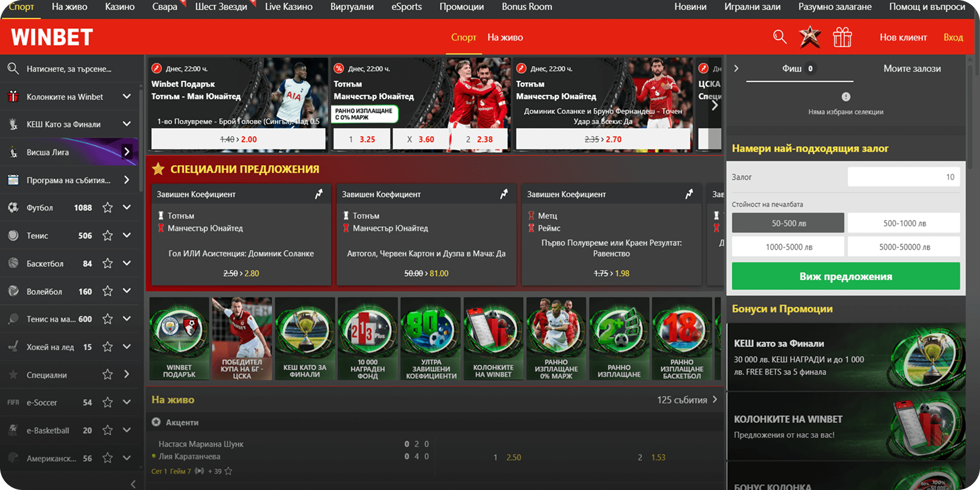Screen dimensions: 980x490
Task: Click the Winbet Подарък promo icon tile
Action: click(179, 338)
